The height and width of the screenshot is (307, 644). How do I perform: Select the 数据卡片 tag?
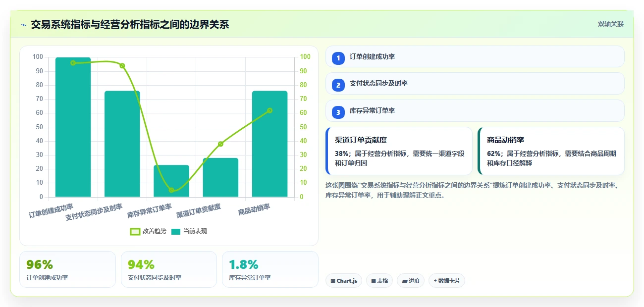[447, 281]
